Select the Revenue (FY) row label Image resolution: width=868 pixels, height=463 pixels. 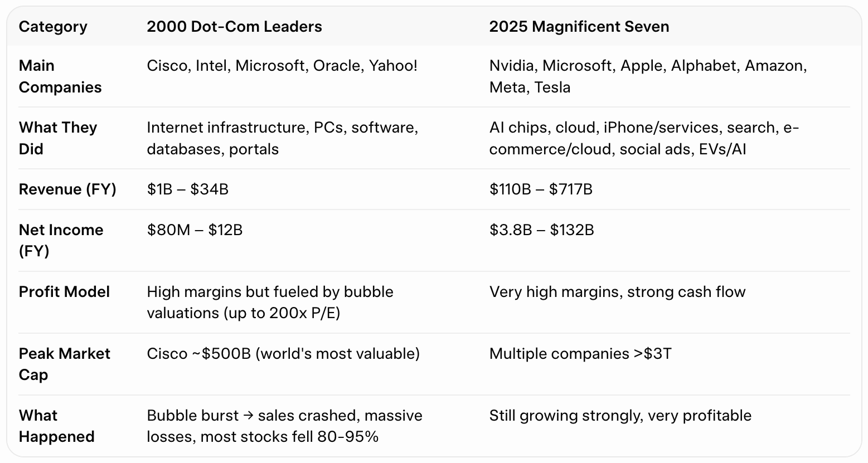pos(67,189)
